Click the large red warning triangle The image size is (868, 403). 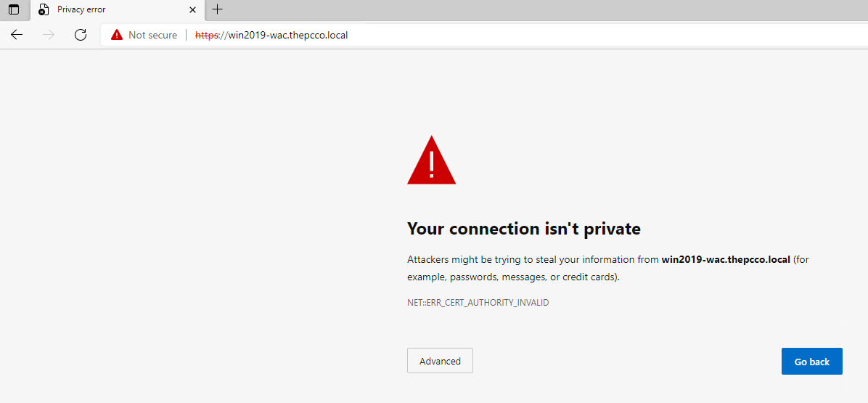pos(431,160)
